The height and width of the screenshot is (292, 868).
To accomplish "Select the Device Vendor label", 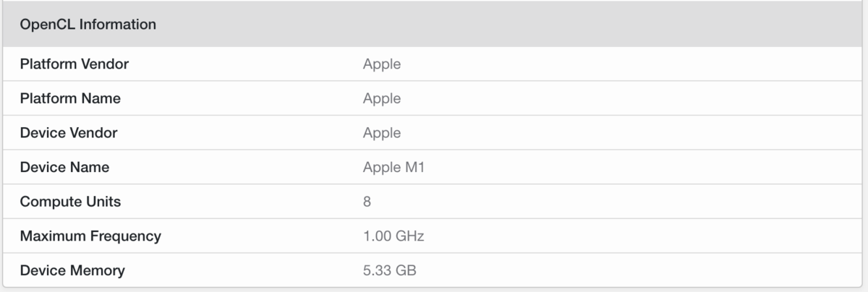I will [x=69, y=133].
